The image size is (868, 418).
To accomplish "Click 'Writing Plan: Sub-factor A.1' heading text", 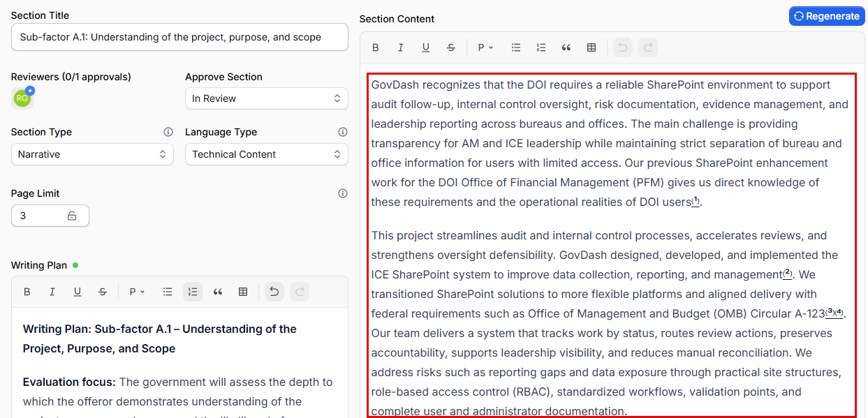I will click(160, 338).
